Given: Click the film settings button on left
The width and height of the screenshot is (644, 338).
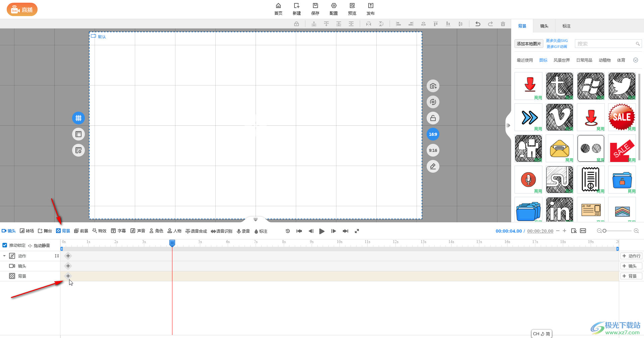Looking at the screenshot, I should click(x=78, y=150).
